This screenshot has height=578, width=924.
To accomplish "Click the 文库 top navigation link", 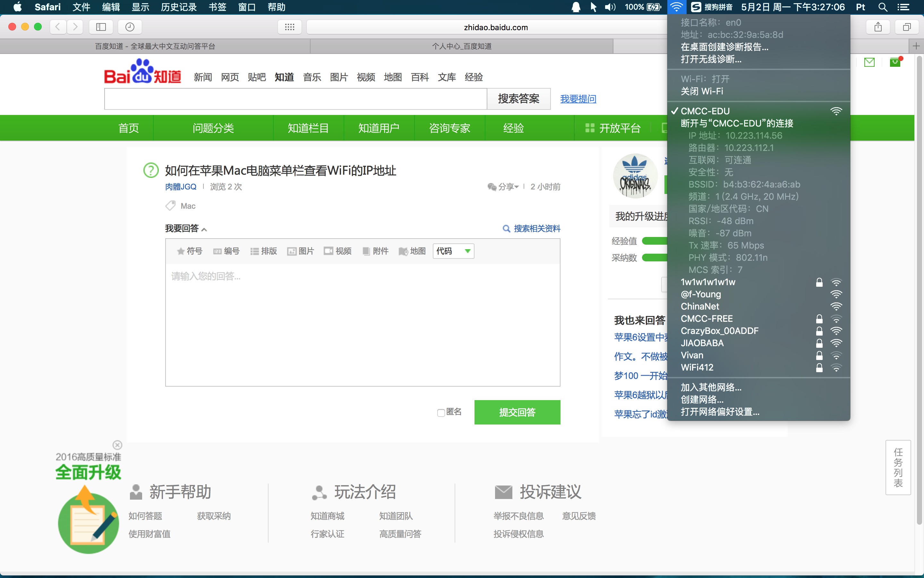I will [447, 77].
